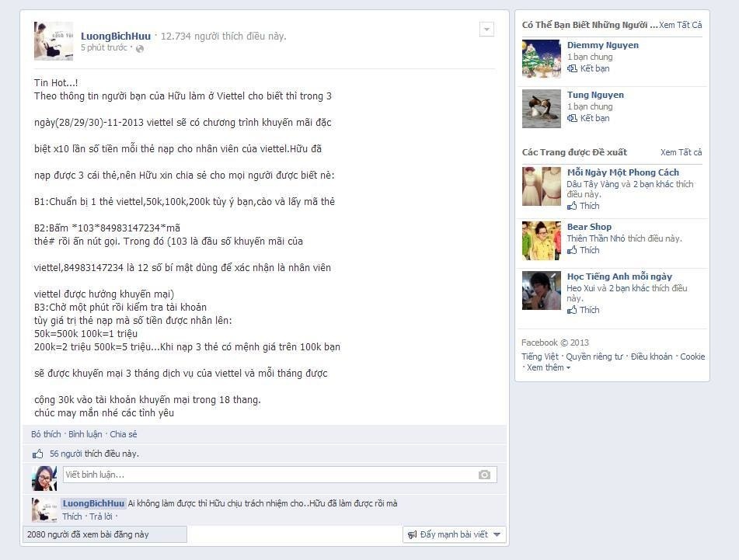The height and width of the screenshot is (560, 739).
Task: Open the post options dropdown arrow
Action: point(486,30)
